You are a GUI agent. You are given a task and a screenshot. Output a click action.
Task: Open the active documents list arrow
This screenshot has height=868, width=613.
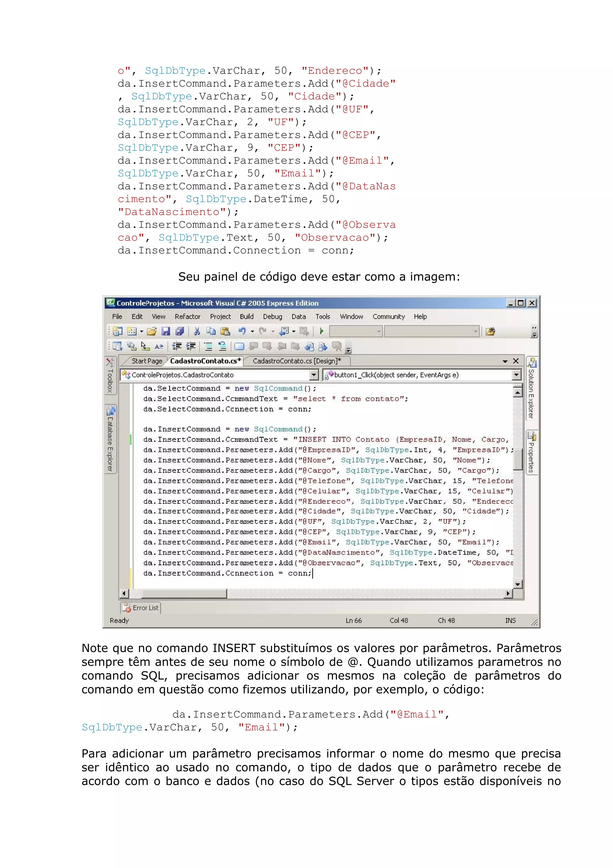pos(505,362)
